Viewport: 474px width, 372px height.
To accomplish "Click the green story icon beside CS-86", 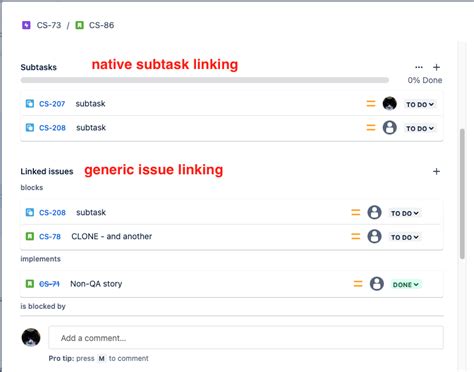I will (x=79, y=25).
